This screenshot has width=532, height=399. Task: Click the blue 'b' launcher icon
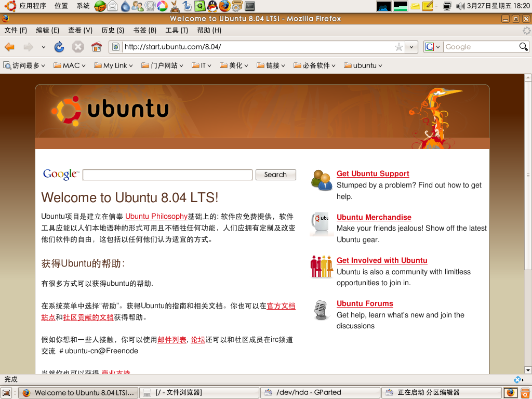tap(187, 6)
